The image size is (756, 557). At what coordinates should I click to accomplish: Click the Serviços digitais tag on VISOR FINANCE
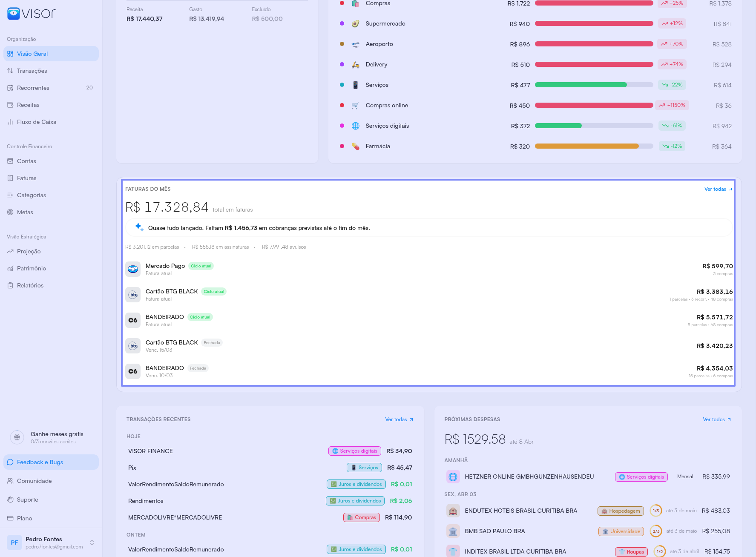click(355, 451)
